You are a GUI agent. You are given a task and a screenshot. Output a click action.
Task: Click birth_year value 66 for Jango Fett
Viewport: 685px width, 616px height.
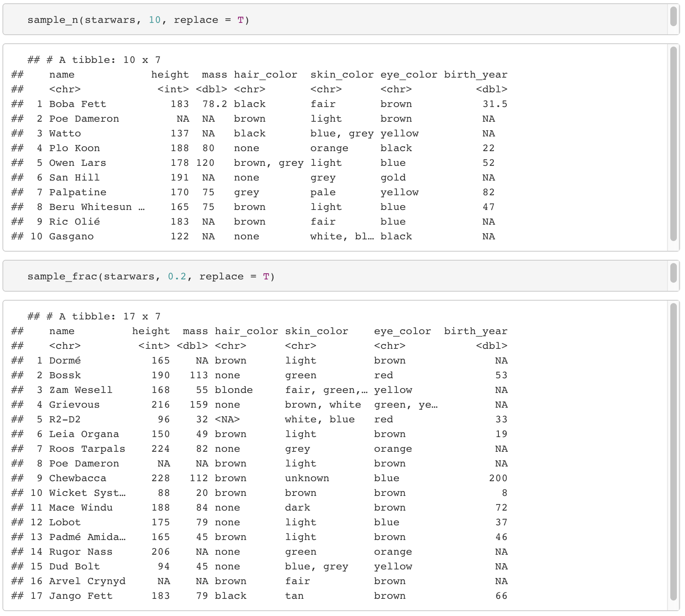click(501, 596)
